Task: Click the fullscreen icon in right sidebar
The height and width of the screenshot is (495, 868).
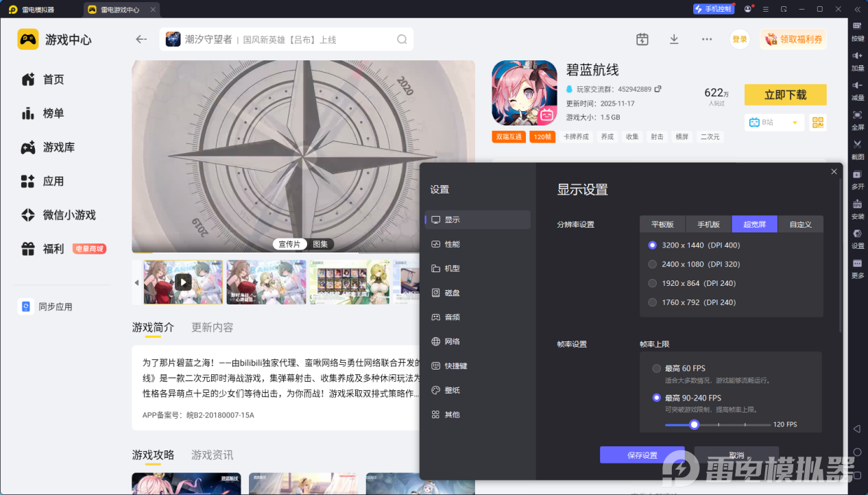Action: (x=857, y=115)
